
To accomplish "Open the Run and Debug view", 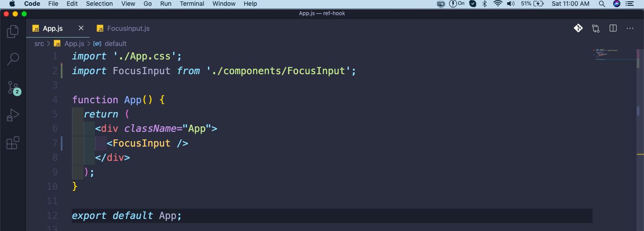I will click(13, 115).
